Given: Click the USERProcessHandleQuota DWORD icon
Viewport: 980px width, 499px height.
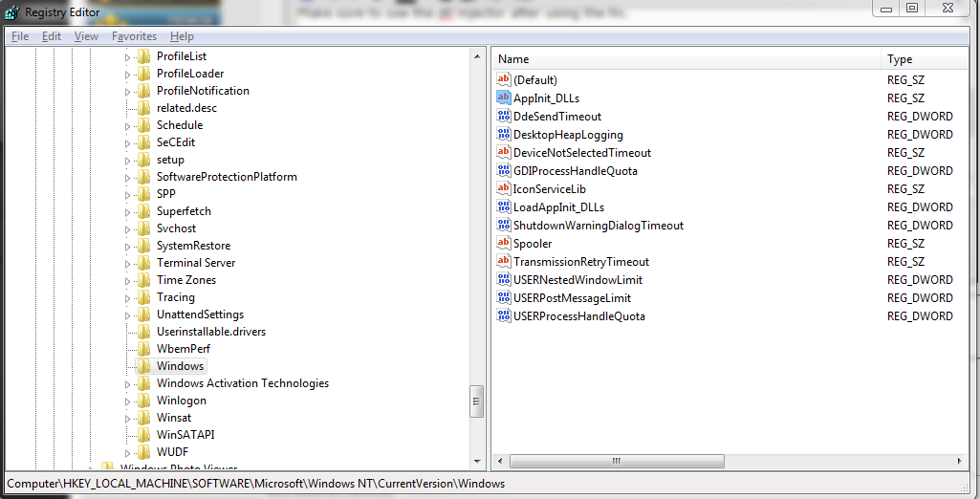Looking at the screenshot, I should (x=503, y=315).
